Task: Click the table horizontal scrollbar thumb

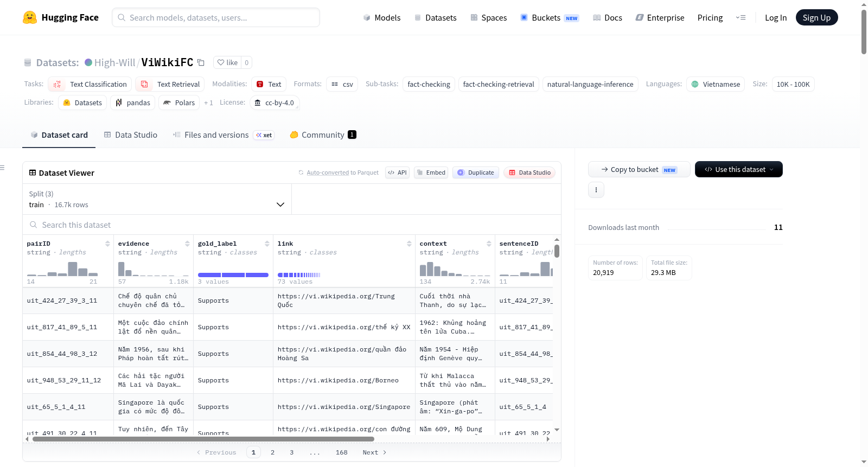Action: pos(203,439)
